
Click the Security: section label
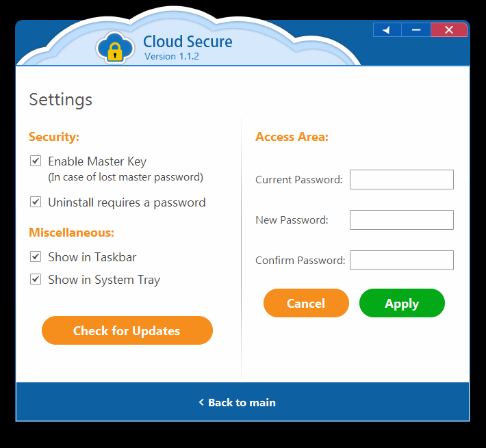54,137
